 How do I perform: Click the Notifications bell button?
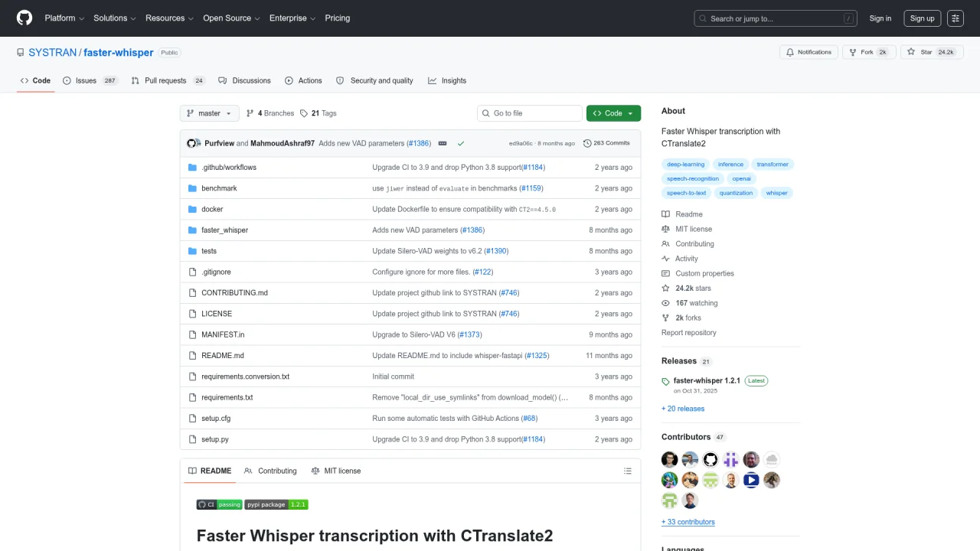point(809,52)
